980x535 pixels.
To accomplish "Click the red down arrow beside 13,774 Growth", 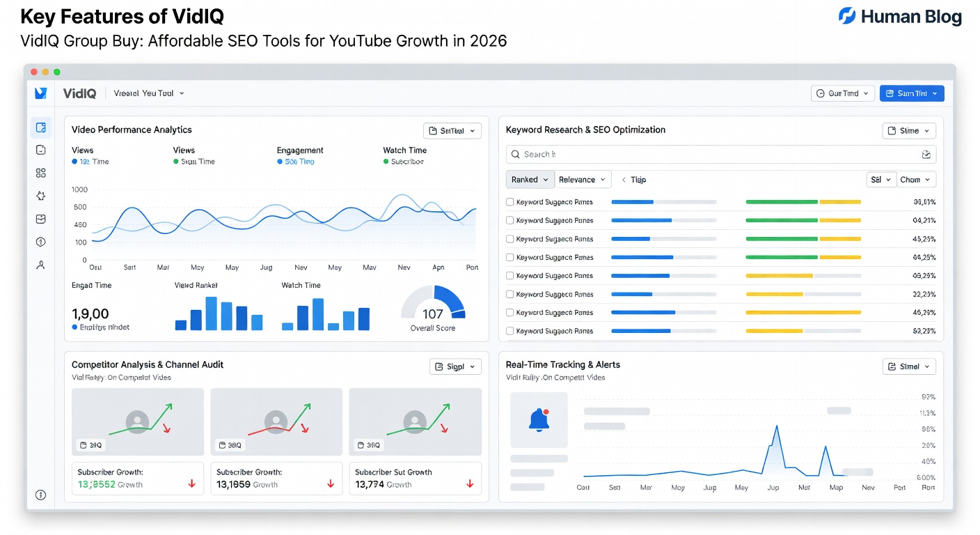I will (470, 484).
